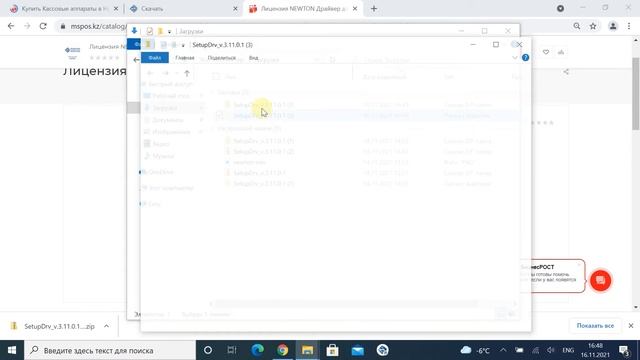640x360 pixels.
Task: Close the Chrome download bar
Action: click(x=631, y=326)
